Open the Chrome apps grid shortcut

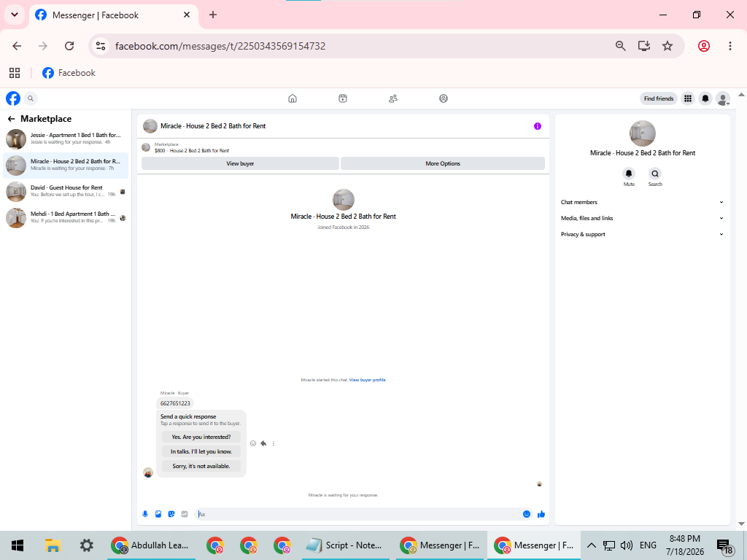coord(15,73)
